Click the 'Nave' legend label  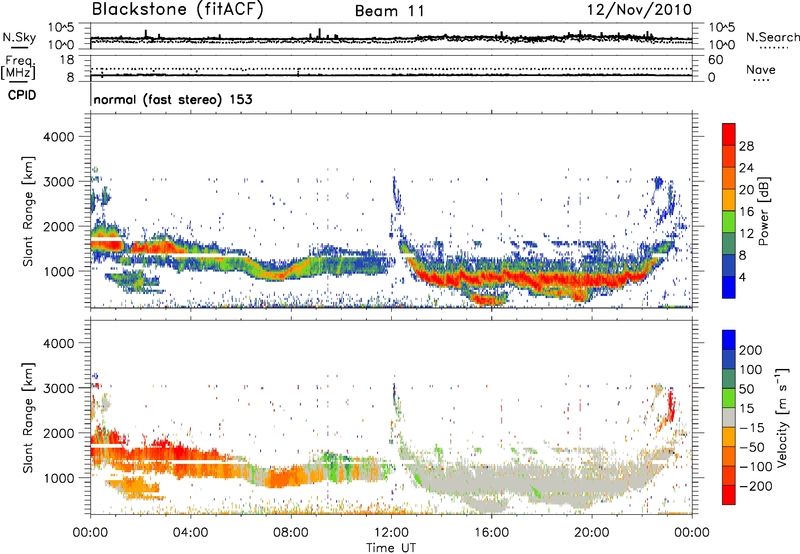(761, 69)
